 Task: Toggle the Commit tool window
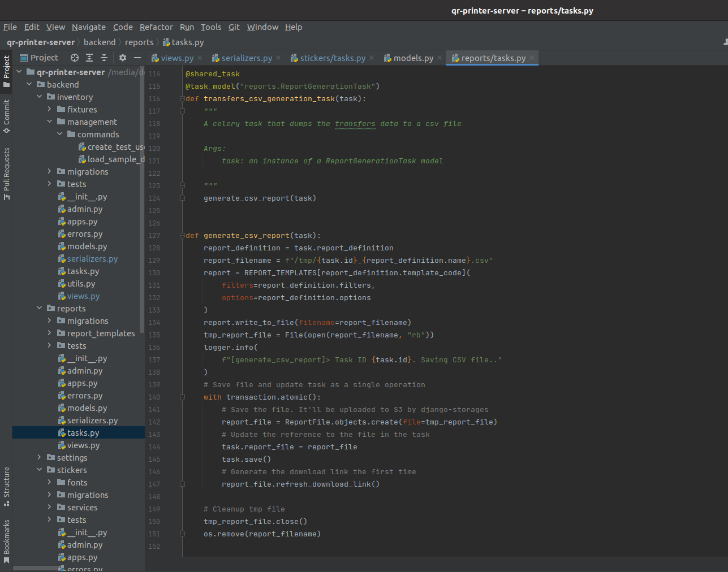click(x=6, y=116)
